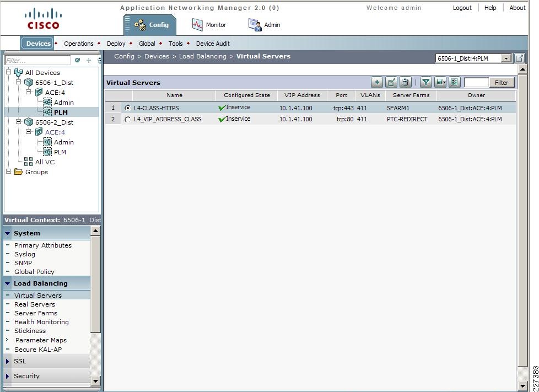Viewport: 539px width, 392px height.
Task: Delete selected virtual server with trash icon
Action: (x=406, y=82)
